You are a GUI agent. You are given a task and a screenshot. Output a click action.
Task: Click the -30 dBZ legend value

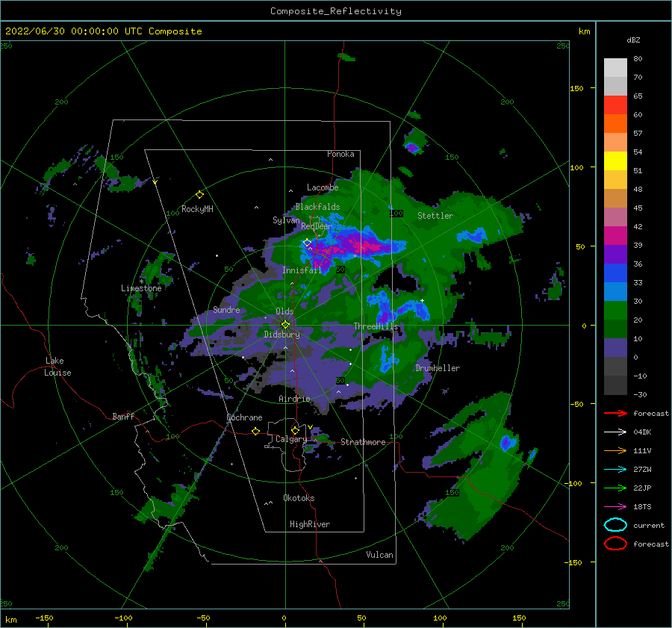[x=640, y=394]
